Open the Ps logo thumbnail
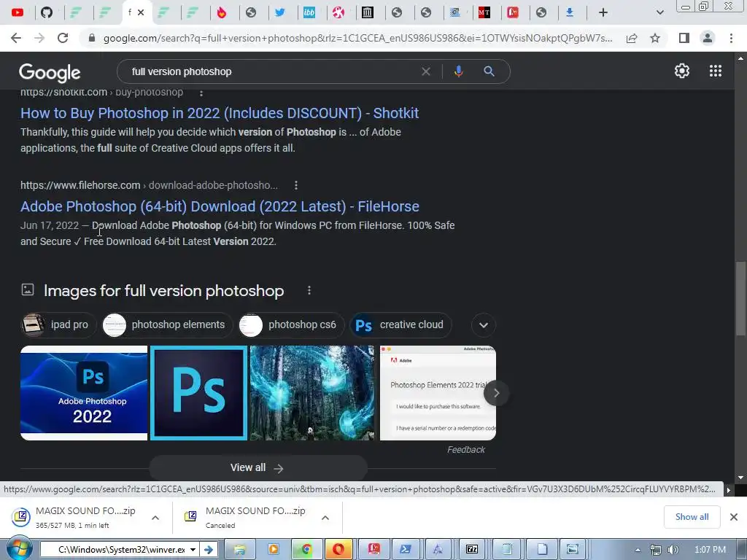Screen dimensions: 747x560 (198, 393)
